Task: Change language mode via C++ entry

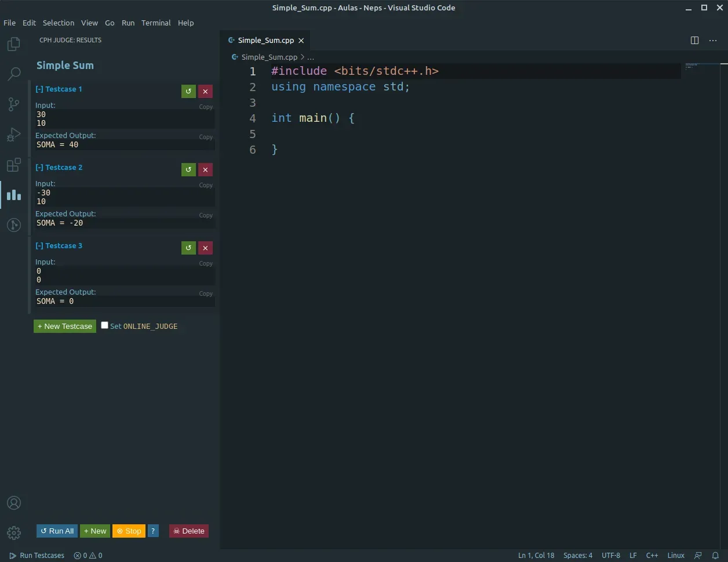Action: pos(652,555)
